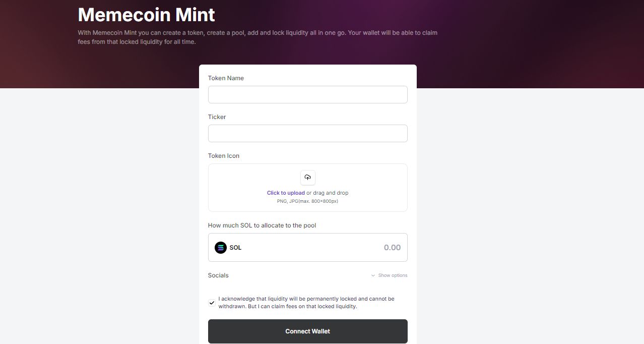Expand Socials with the chevron arrow
644x344 pixels.
coord(373,275)
